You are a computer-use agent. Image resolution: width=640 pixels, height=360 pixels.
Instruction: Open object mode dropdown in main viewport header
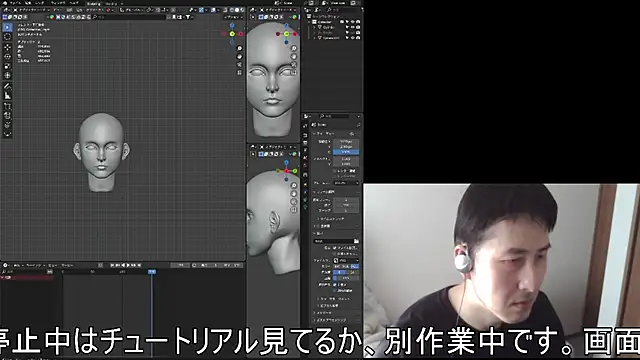pos(33,10)
